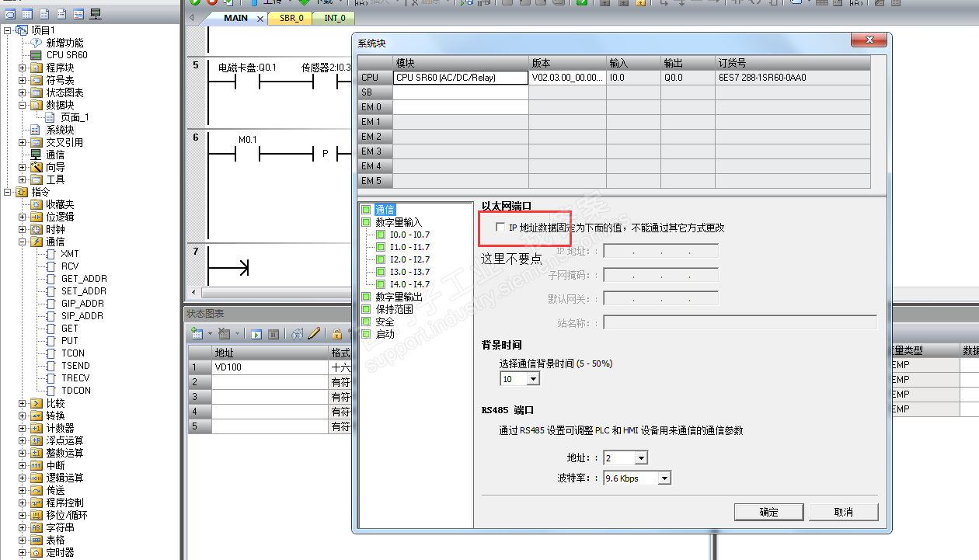This screenshot has width=979, height=560.
Task: Click the fifth icon in project tree toolbar
Action: [78, 14]
